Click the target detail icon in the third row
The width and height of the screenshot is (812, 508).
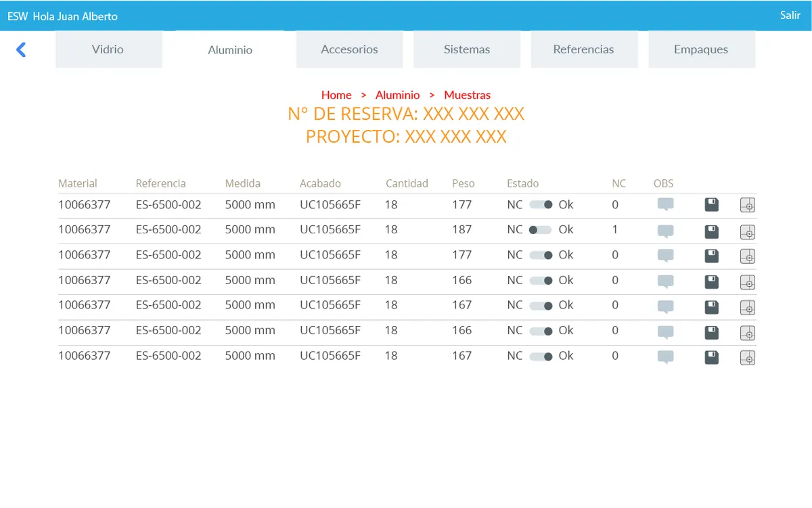point(748,256)
